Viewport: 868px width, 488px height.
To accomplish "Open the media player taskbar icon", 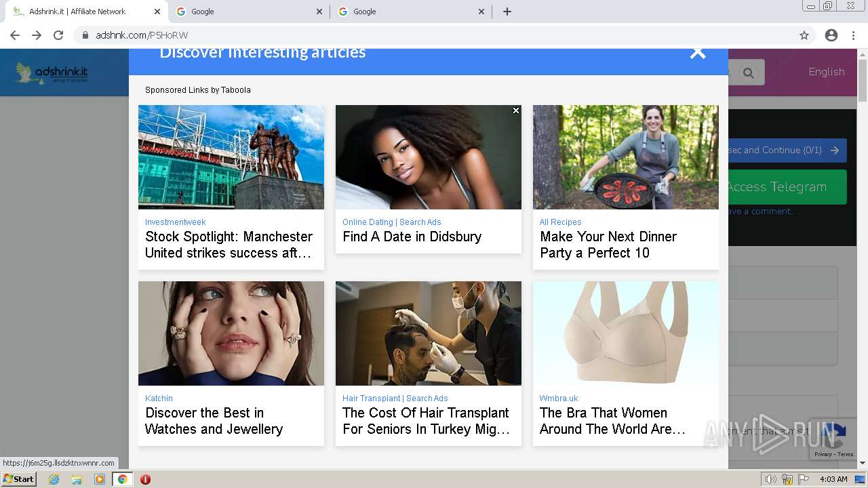I will click(x=100, y=479).
